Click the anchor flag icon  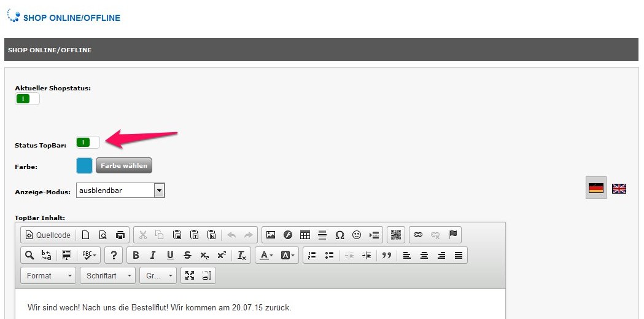(452, 235)
